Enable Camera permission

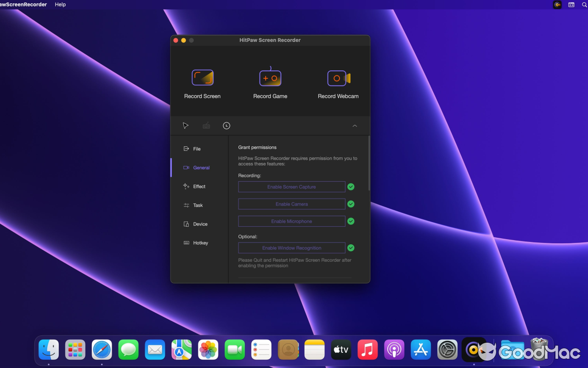(291, 204)
